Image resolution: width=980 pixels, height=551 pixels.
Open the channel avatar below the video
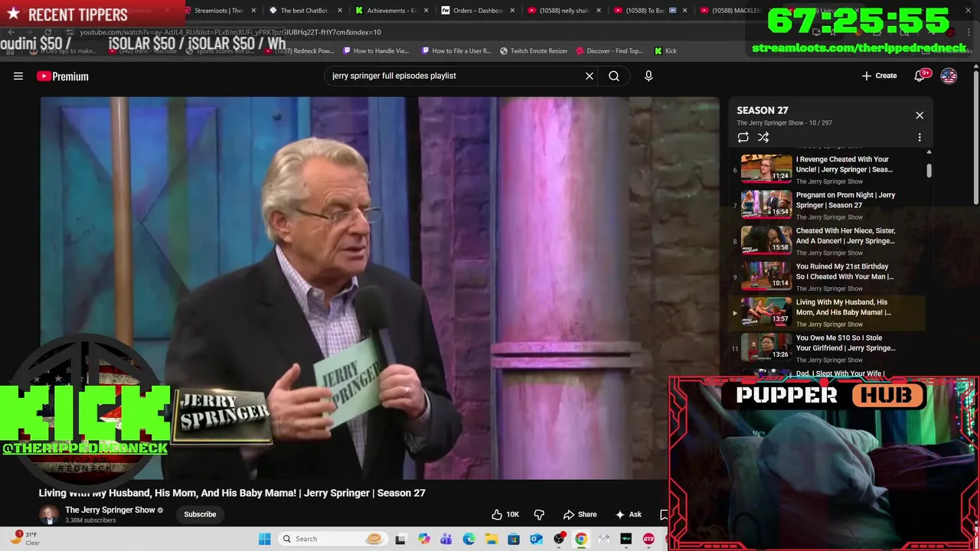pos(48,514)
